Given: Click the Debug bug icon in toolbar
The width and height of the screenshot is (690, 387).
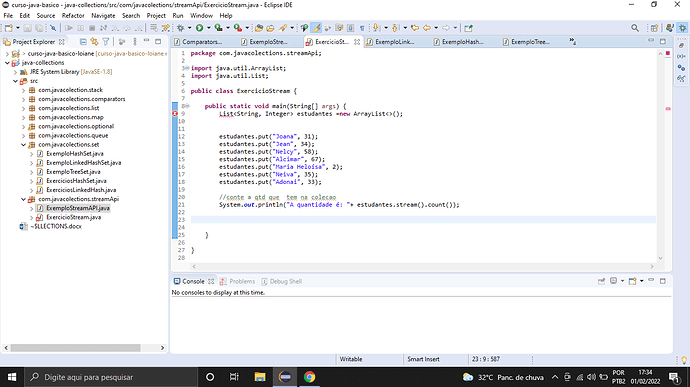Looking at the screenshot, I should pos(180,28).
